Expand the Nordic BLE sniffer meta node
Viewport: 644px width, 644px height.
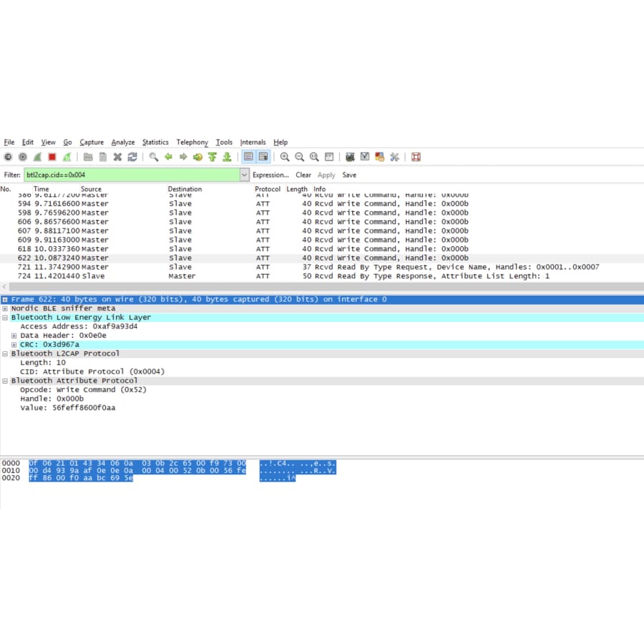tap(5, 308)
